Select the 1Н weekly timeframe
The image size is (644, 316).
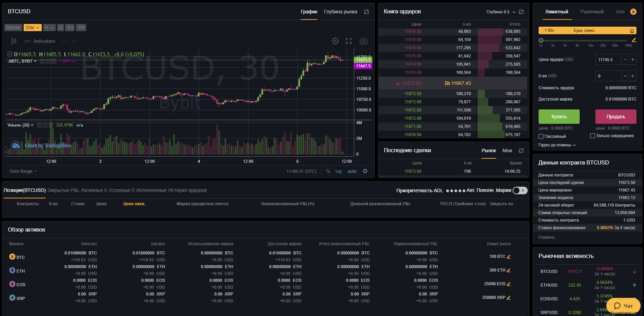coord(70,27)
